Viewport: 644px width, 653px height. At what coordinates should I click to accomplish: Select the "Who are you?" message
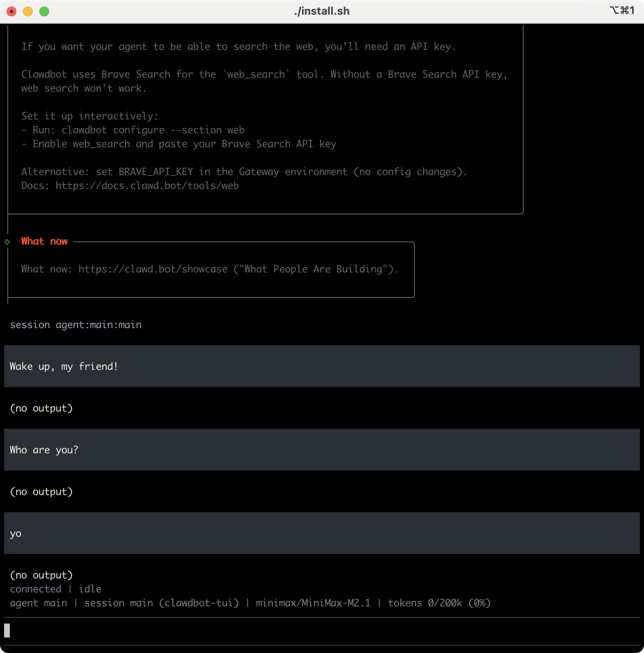point(44,450)
